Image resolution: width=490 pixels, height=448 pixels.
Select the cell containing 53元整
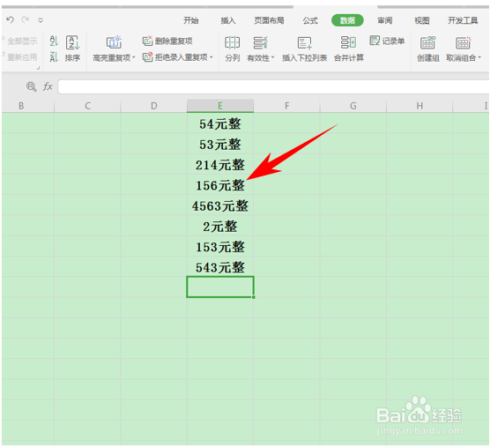[220, 144]
